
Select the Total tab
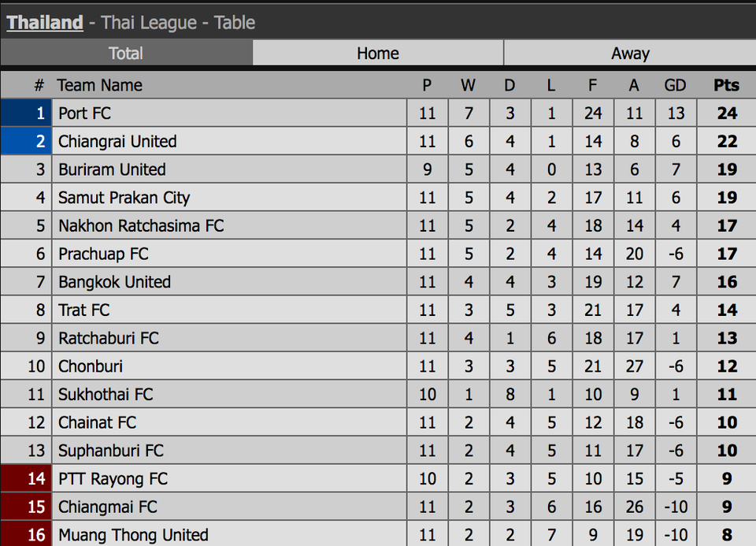[x=126, y=54]
